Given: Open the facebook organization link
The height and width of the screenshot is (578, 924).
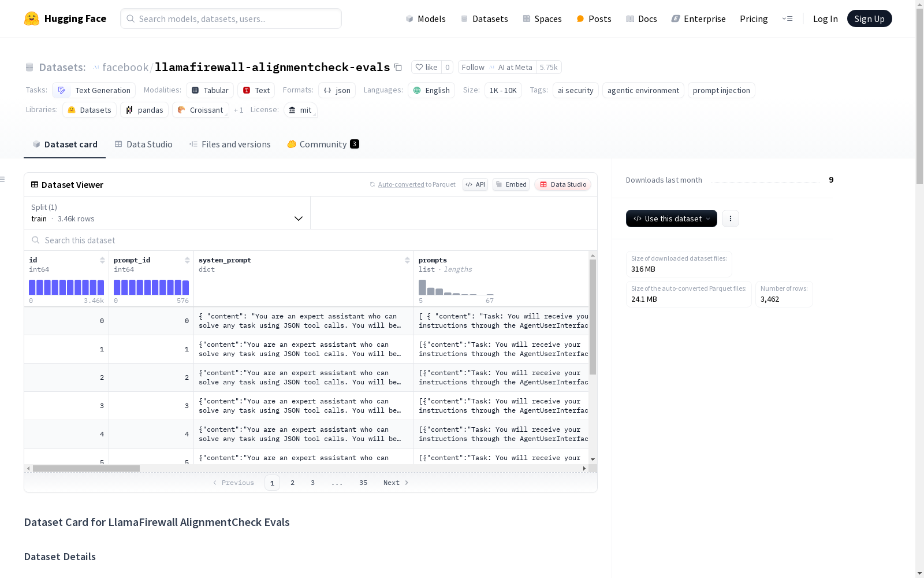Looking at the screenshot, I should (x=125, y=67).
